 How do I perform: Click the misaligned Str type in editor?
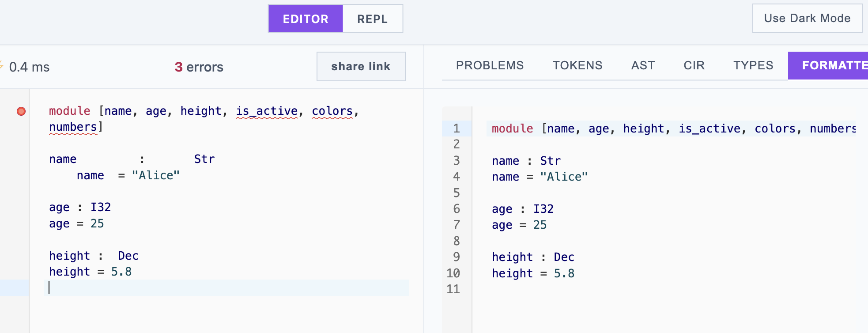pyautogui.click(x=204, y=159)
